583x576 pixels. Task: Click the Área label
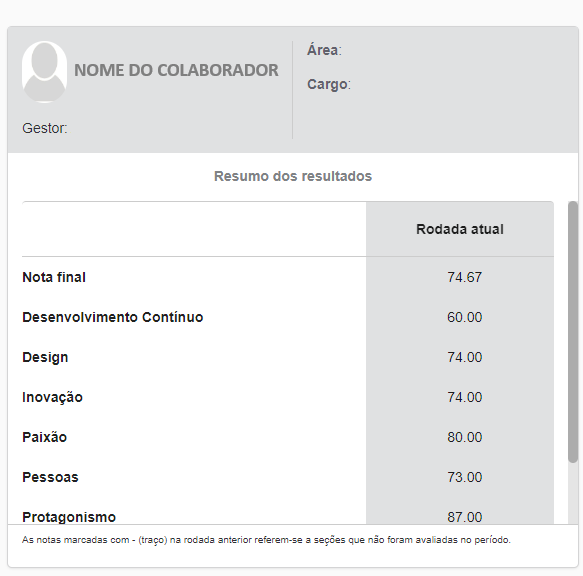click(x=324, y=50)
